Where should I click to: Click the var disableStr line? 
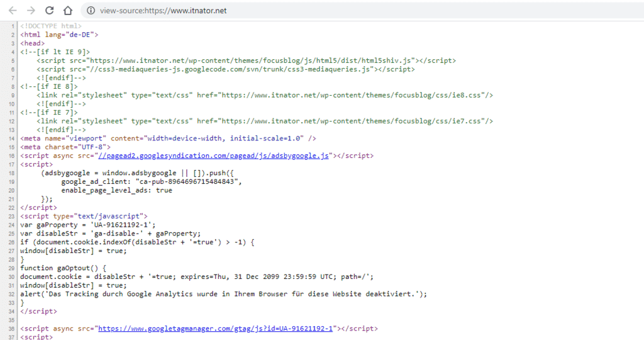coord(111,234)
